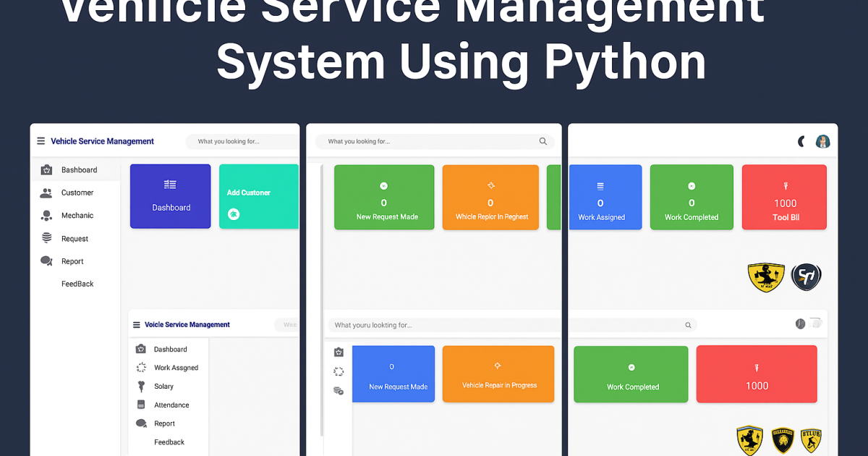Click the Mechanic icon in the sidebar

(x=45, y=215)
